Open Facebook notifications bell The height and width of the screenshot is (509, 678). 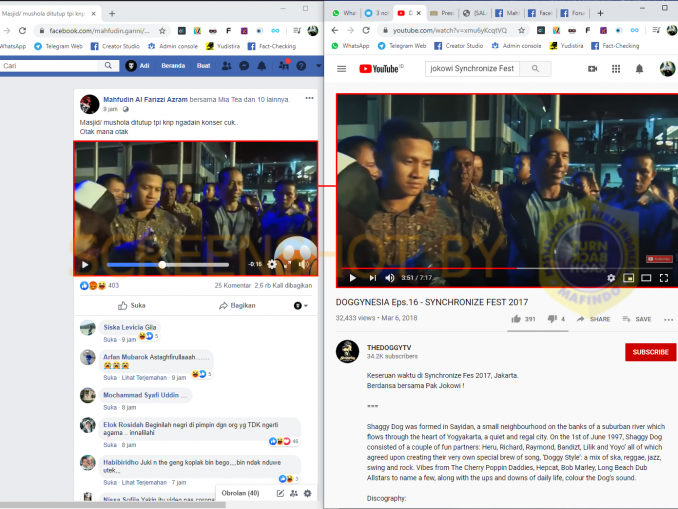click(262, 66)
